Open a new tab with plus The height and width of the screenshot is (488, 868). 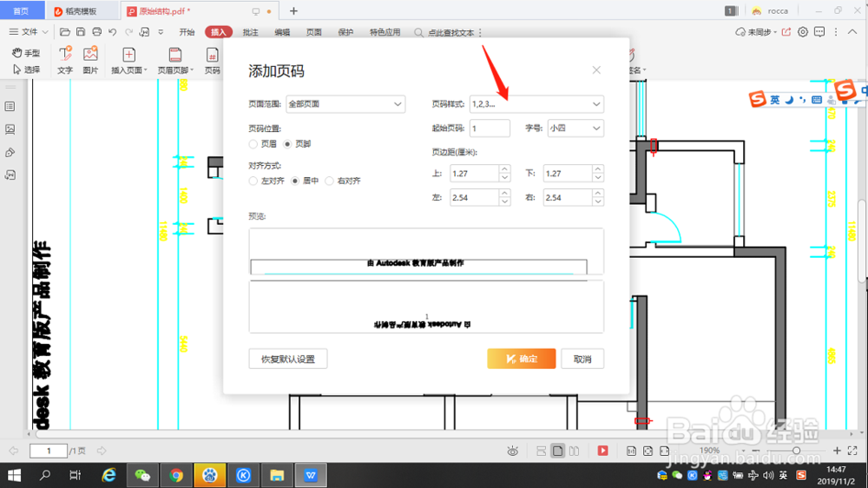[x=293, y=11]
